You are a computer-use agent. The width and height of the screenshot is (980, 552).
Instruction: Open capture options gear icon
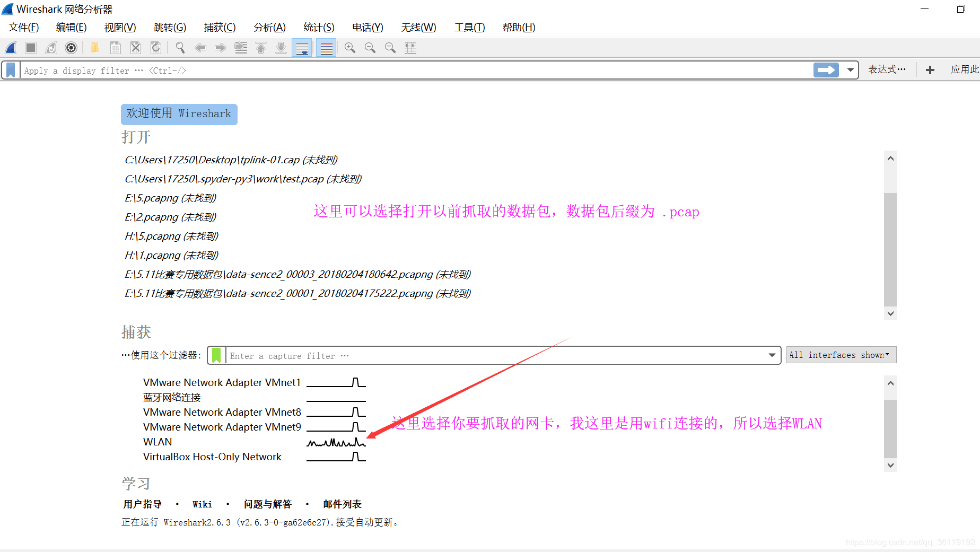(x=71, y=48)
